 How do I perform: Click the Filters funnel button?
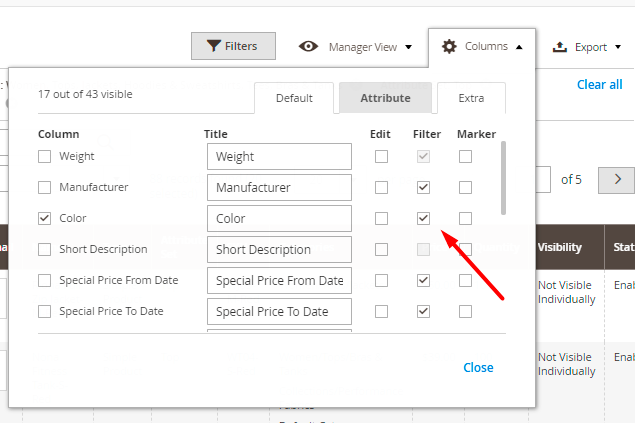coord(233,46)
